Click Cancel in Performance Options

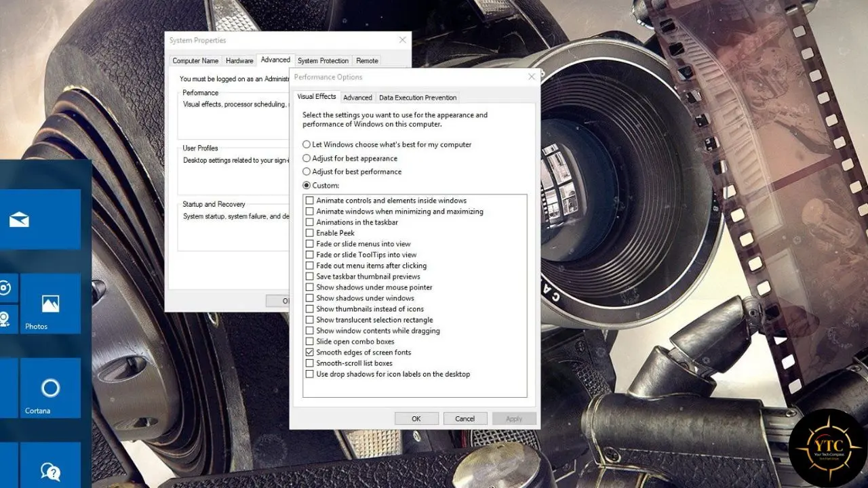[465, 419]
